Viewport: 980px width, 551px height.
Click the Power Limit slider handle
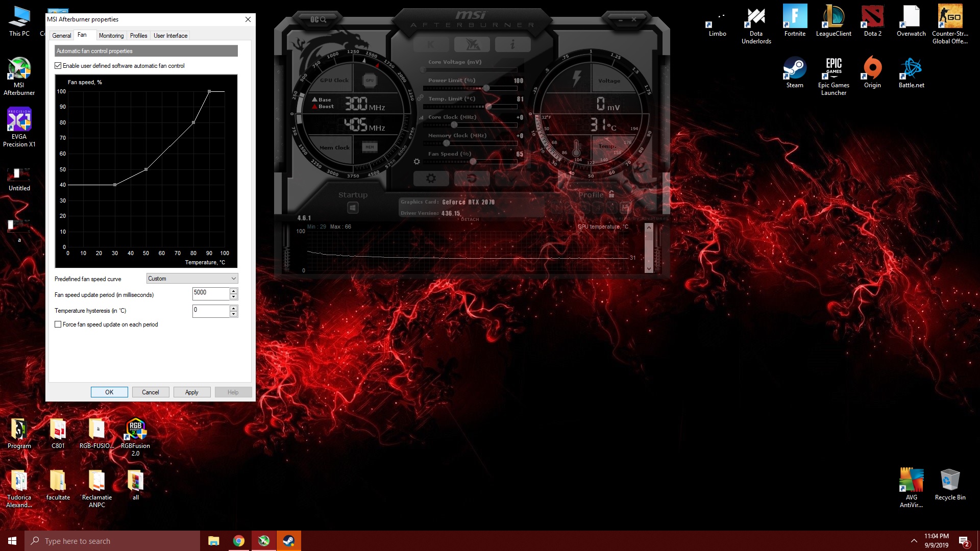click(486, 88)
